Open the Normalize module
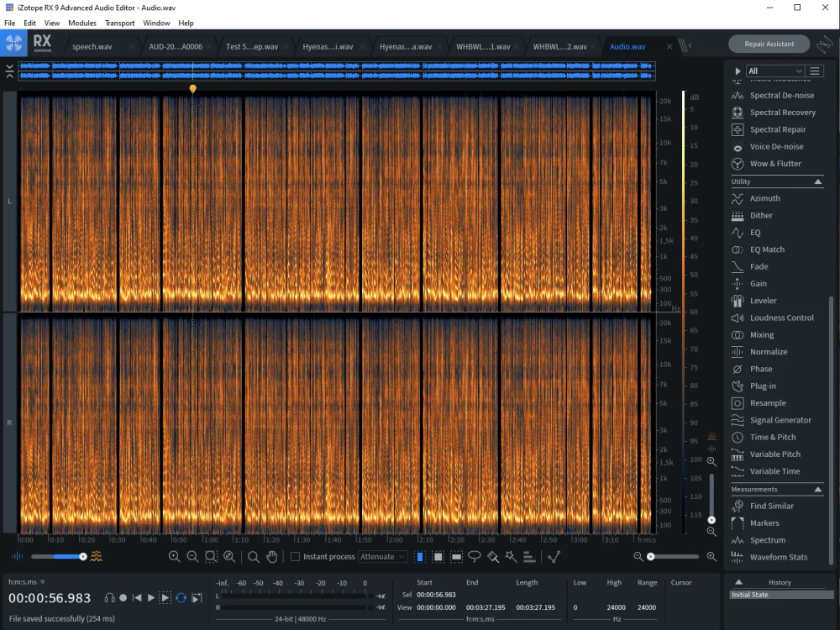Image resolution: width=840 pixels, height=630 pixels. 759,352
